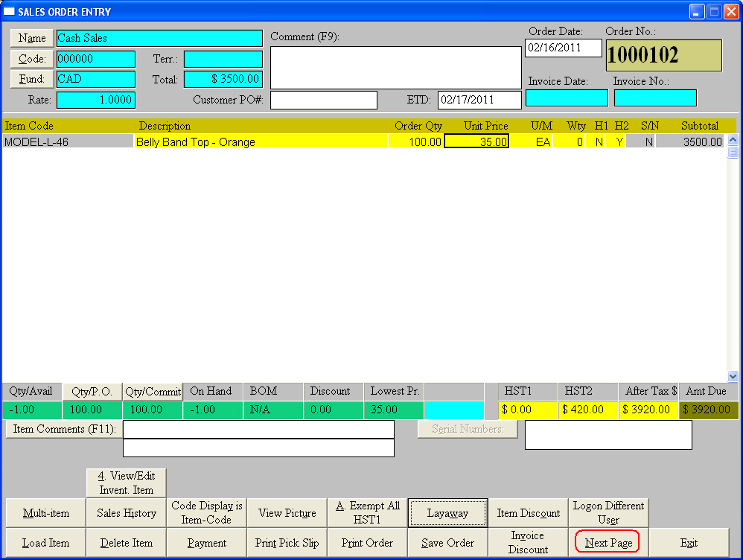Click the Name lookup button

click(32, 39)
